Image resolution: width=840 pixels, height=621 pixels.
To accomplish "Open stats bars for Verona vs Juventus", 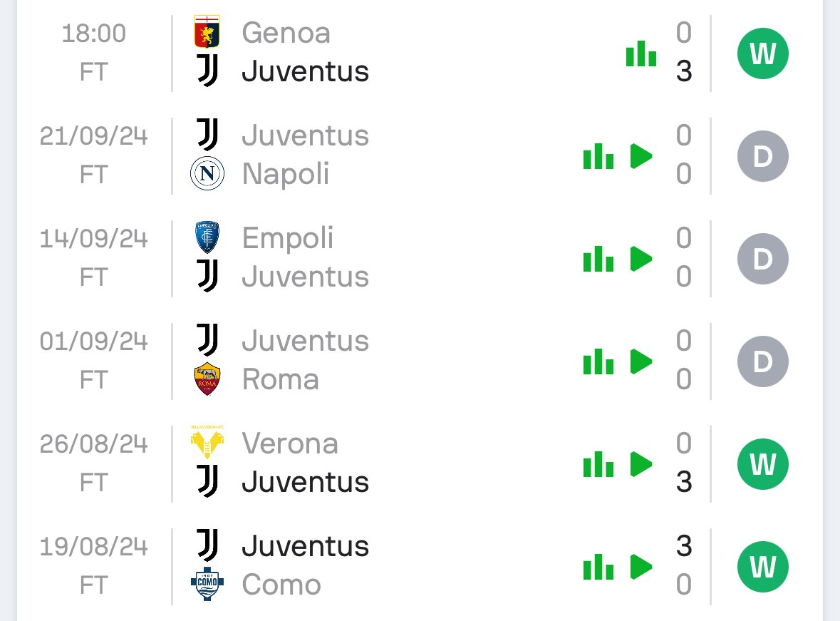I will [x=598, y=464].
